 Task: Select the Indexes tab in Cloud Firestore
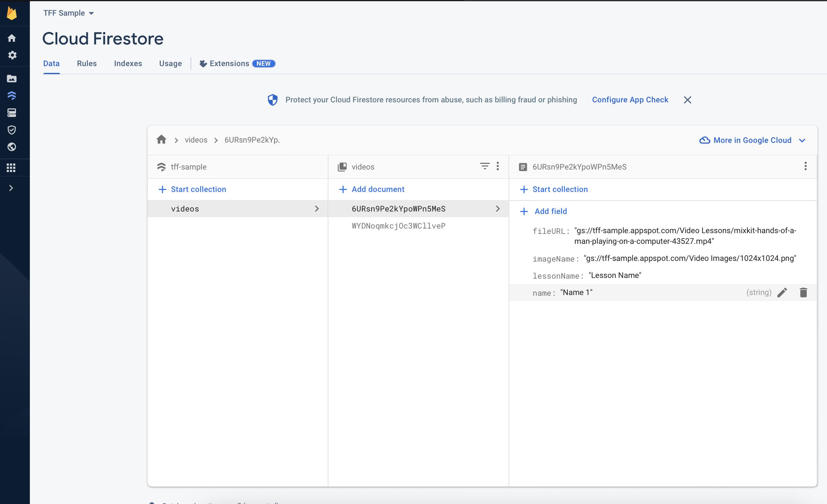(128, 63)
